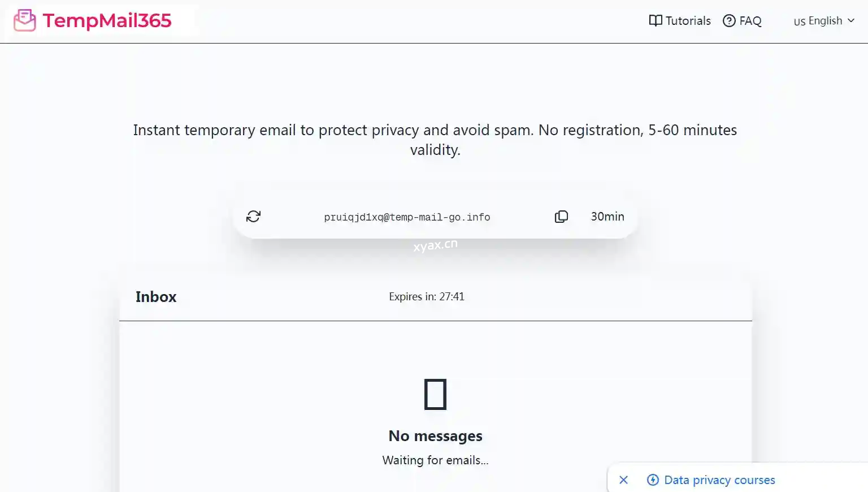This screenshot has width=868, height=492.
Task: Open the US English language dropdown
Action: 818,21
